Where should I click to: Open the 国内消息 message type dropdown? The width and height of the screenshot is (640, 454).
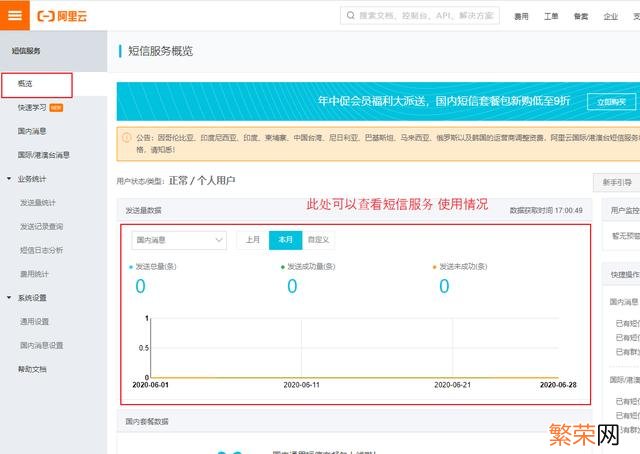click(179, 240)
